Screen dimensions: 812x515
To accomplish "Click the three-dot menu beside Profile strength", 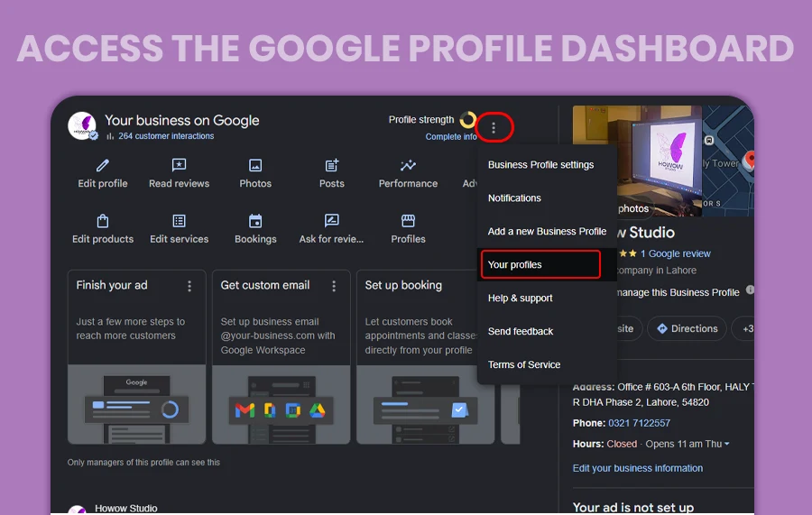I will click(494, 128).
